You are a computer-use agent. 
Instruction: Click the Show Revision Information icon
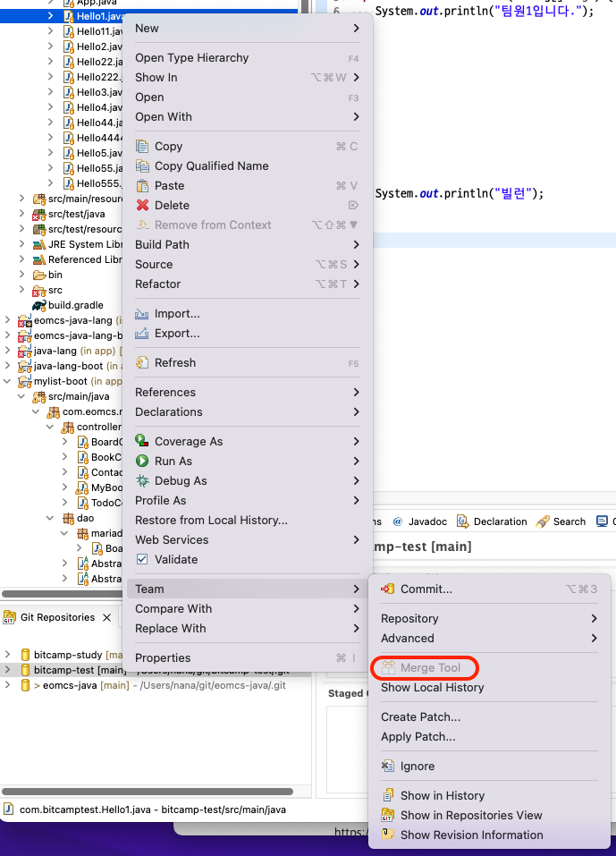click(x=387, y=835)
